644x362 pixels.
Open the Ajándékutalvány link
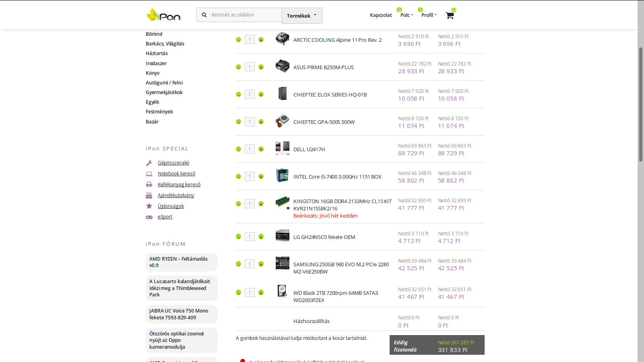click(x=176, y=195)
